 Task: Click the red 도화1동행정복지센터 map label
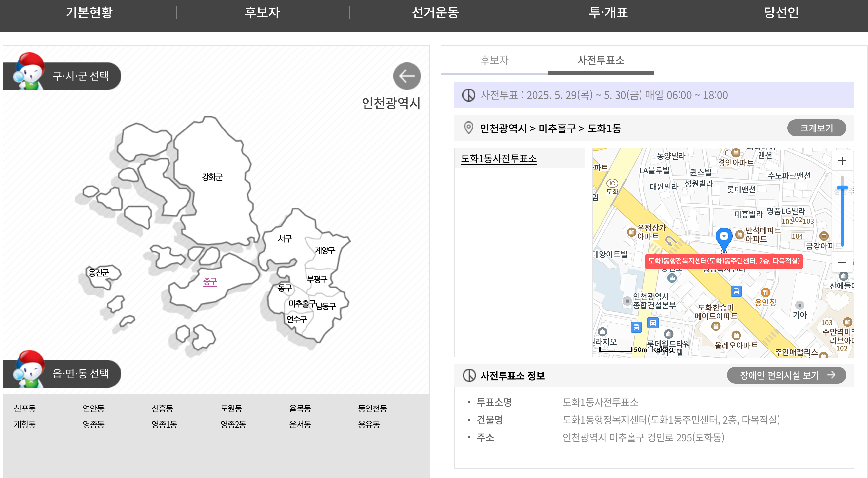(724, 261)
